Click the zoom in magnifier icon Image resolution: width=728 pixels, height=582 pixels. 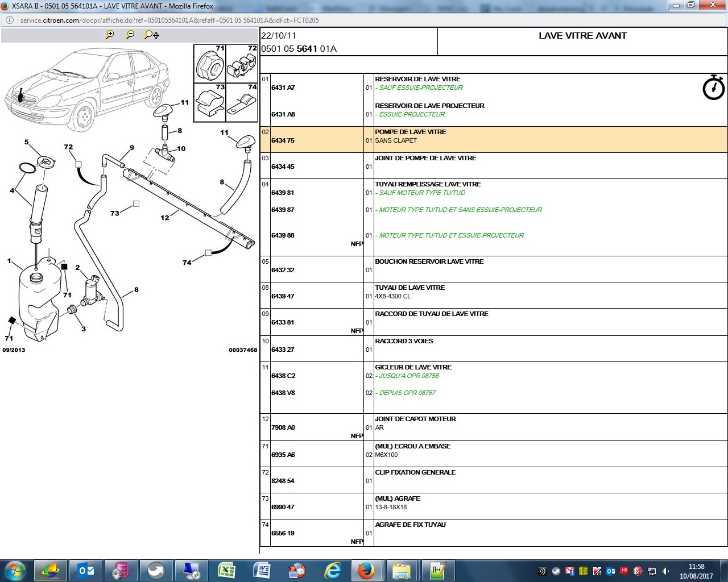(x=110, y=35)
